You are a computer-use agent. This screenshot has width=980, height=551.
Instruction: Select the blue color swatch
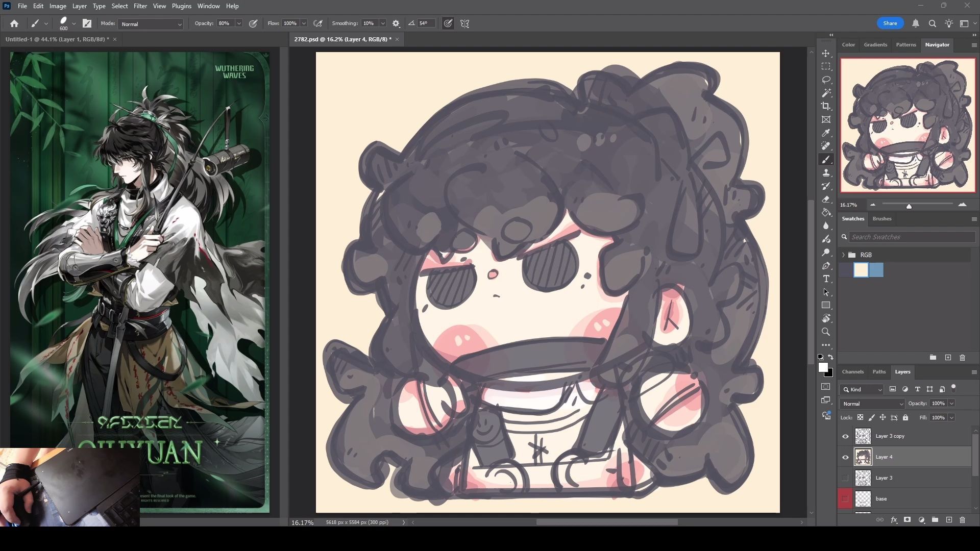876,270
